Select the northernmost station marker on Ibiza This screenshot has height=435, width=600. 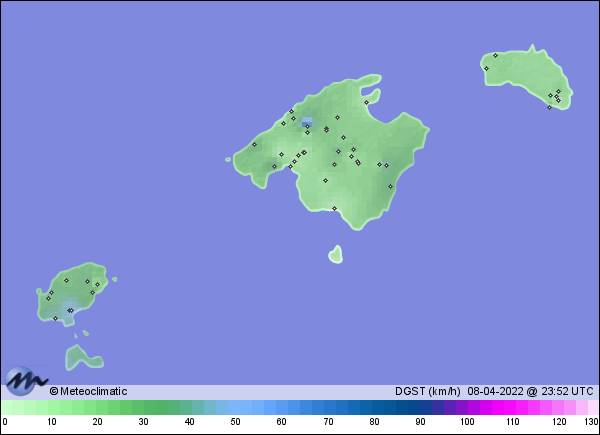[66, 280]
